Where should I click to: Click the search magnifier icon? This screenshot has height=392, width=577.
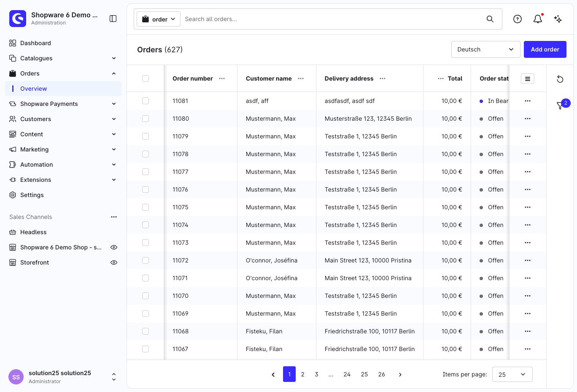[490, 19]
